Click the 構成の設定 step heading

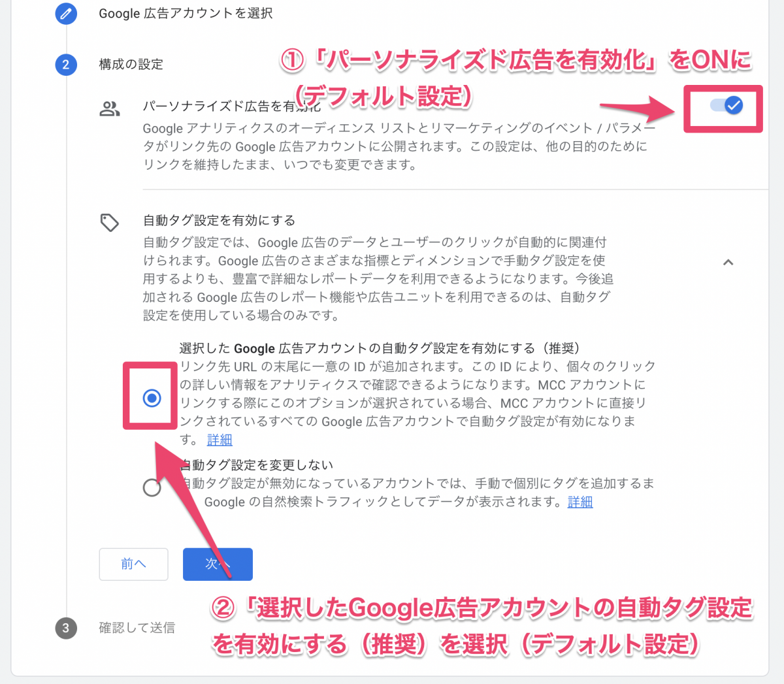131,65
